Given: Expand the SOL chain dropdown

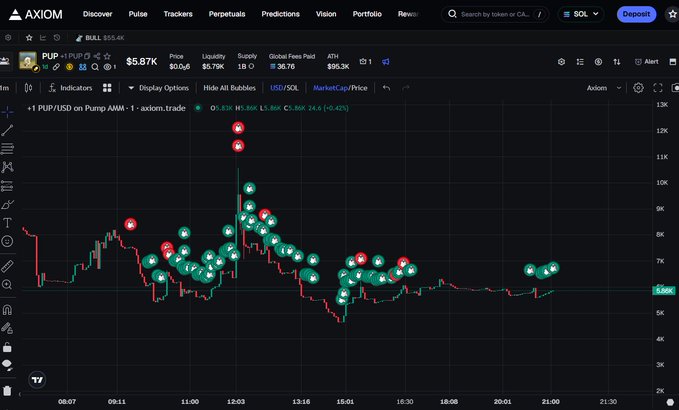Looking at the screenshot, I should point(581,14).
